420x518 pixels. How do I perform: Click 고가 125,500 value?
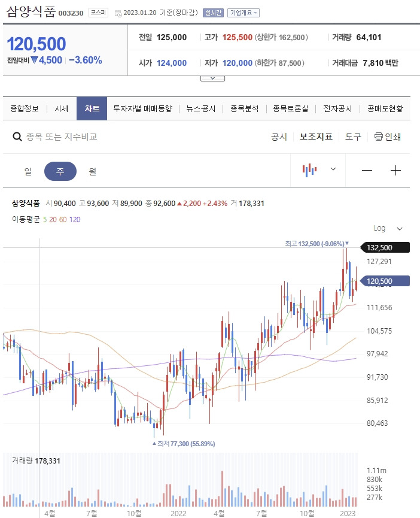point(237,37)
